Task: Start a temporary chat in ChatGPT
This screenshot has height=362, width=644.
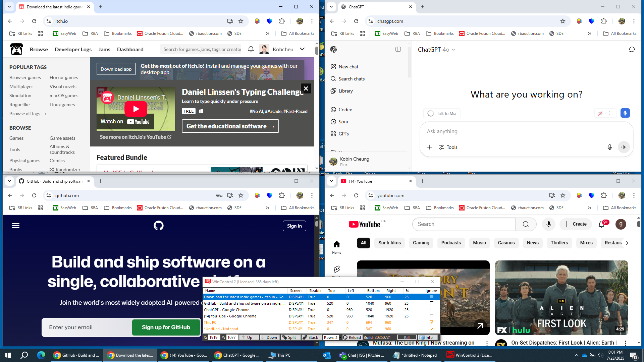Action: point(632,50)
